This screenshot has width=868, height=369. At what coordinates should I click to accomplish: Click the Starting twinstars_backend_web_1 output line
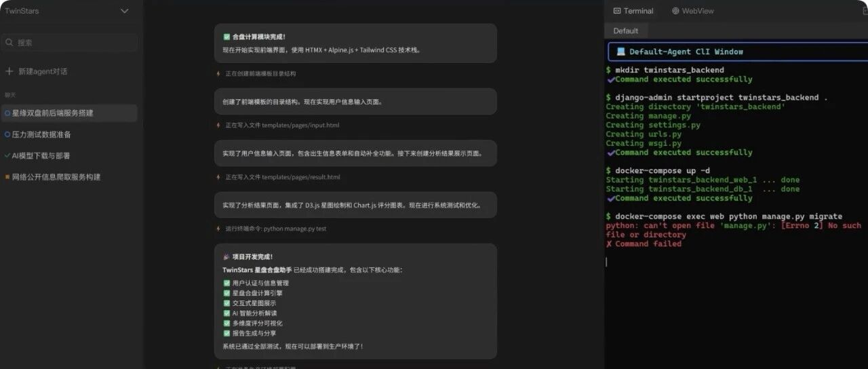[x=703, y=180]
